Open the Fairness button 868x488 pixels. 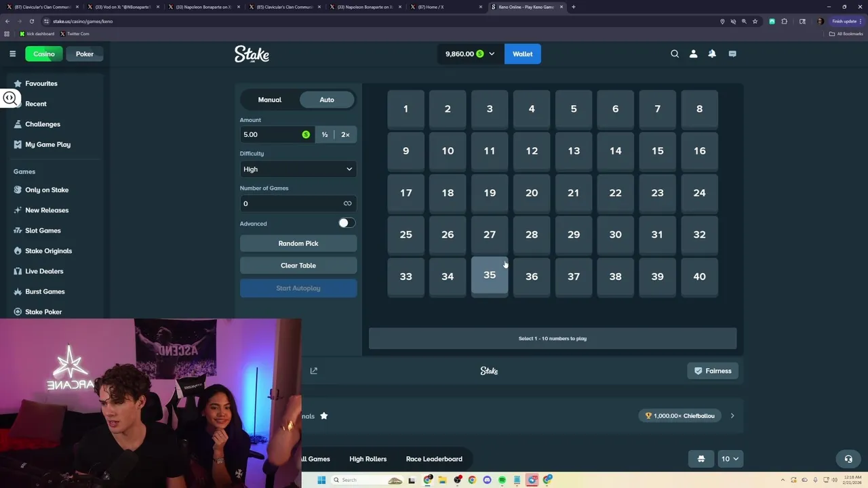click(x=713, y=371)
